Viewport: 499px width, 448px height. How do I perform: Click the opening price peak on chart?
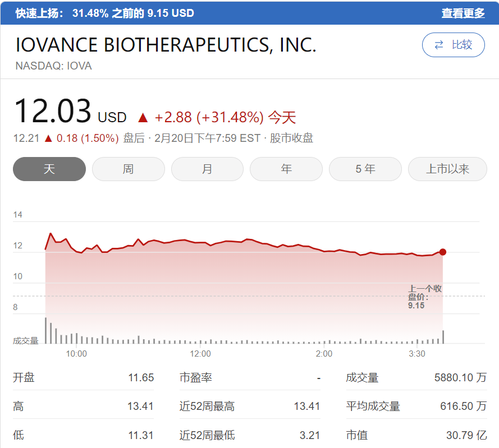51,233
